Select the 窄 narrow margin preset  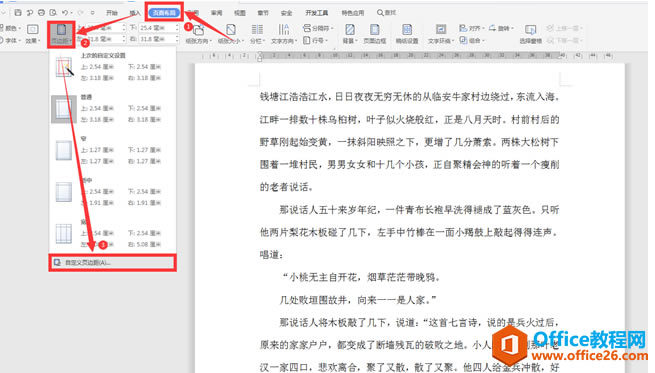[112, 150]
